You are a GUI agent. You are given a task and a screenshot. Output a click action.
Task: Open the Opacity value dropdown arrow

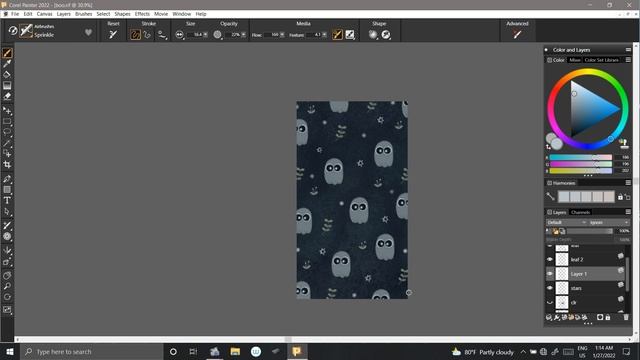pyautogui.click(x=244, y=35)
